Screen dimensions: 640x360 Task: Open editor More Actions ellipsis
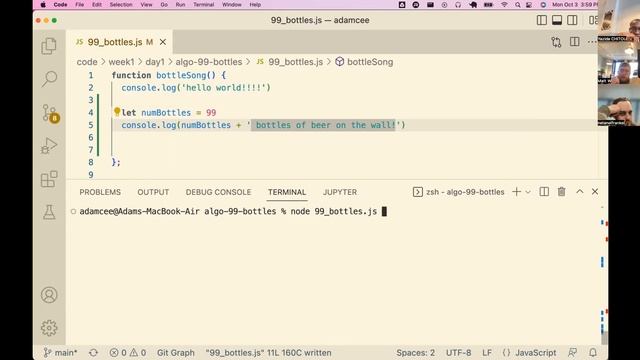tap(592, 42)
